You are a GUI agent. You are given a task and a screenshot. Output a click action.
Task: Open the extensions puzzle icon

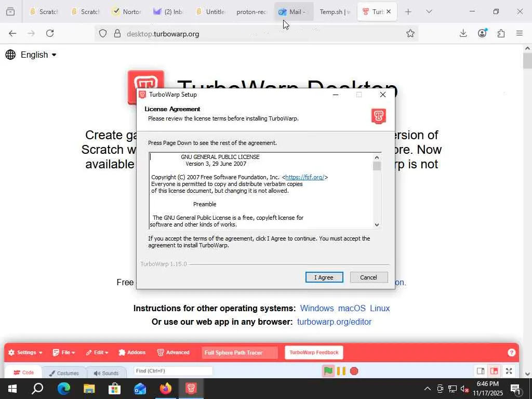501,33
